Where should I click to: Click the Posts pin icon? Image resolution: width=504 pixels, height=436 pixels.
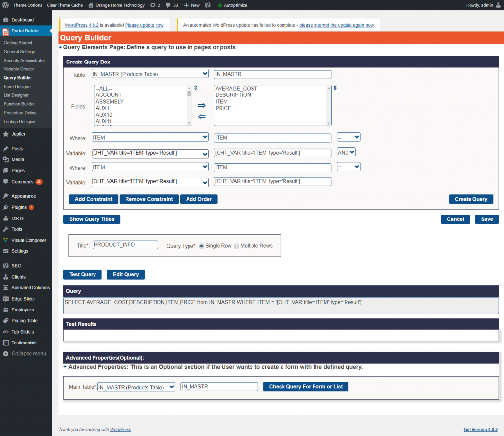pos(6,149)
